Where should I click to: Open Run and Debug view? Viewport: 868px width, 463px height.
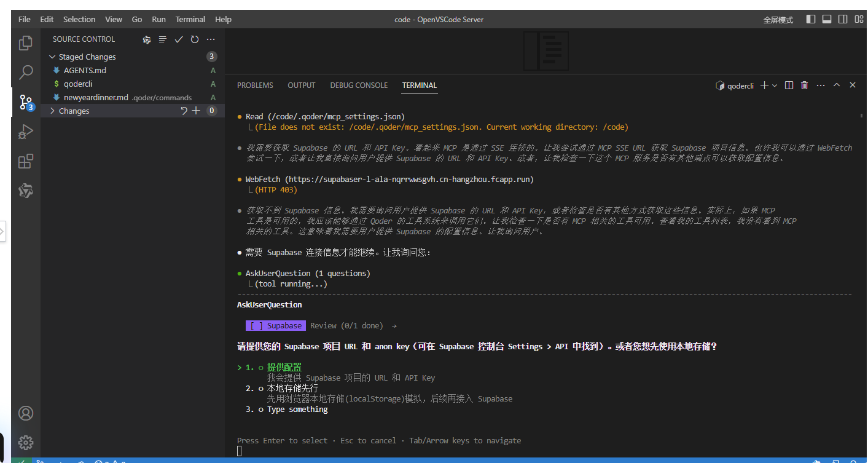coord(25,132)
